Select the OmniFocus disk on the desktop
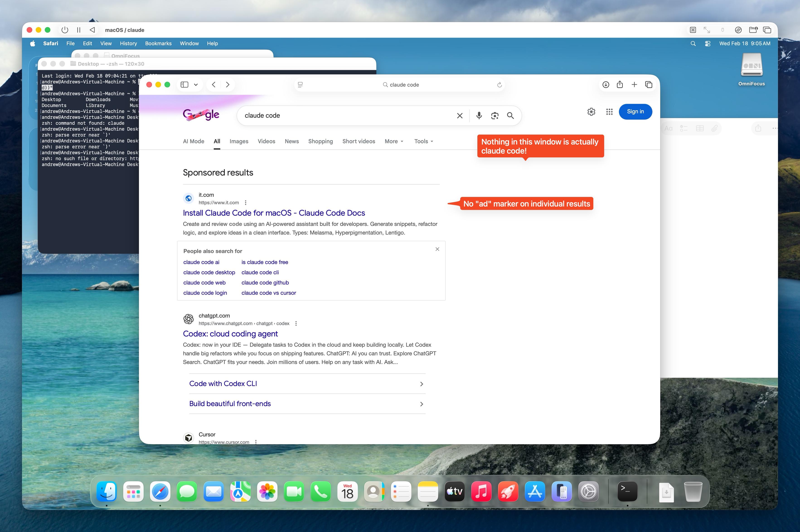 pyautogui.click(x=752, y=70)
